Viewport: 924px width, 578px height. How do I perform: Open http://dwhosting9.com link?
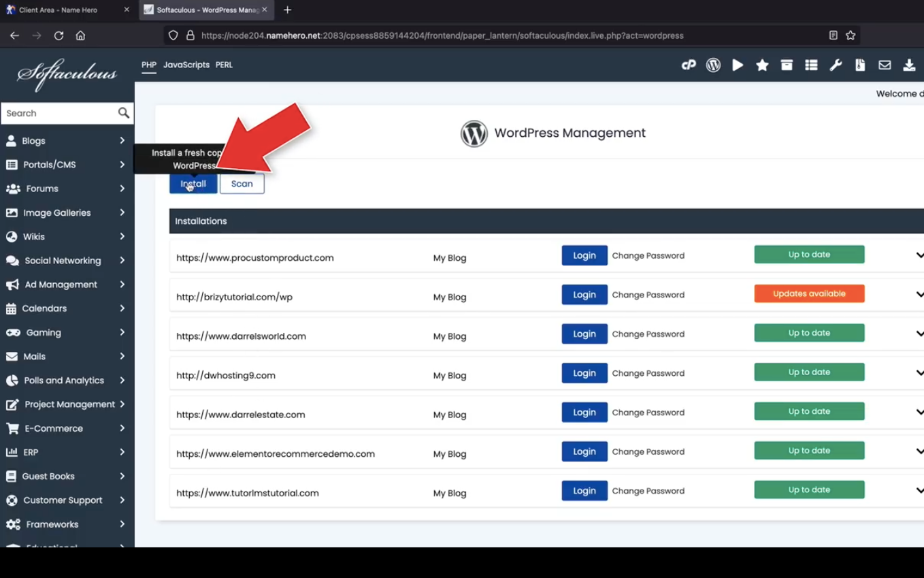pyautogui.click(x=226, y=375)
